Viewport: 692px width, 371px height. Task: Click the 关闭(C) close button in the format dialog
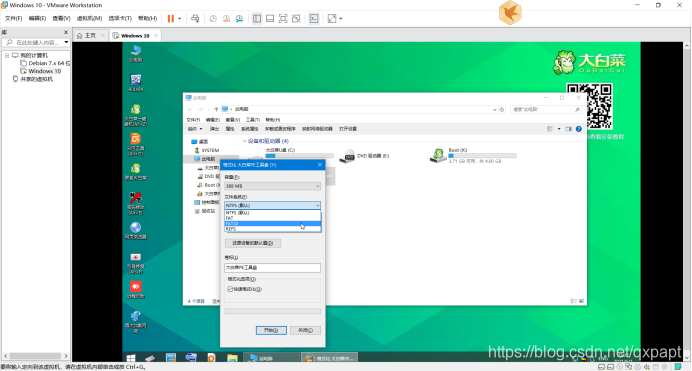pyautogui.click(x=305, y=330)
